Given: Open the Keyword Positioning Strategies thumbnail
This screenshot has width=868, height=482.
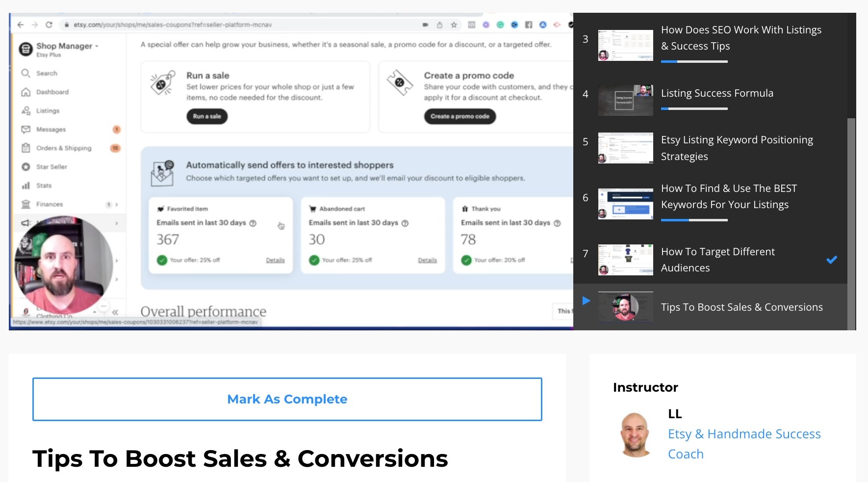Looking at the screenshot, I should pos(626,148).
